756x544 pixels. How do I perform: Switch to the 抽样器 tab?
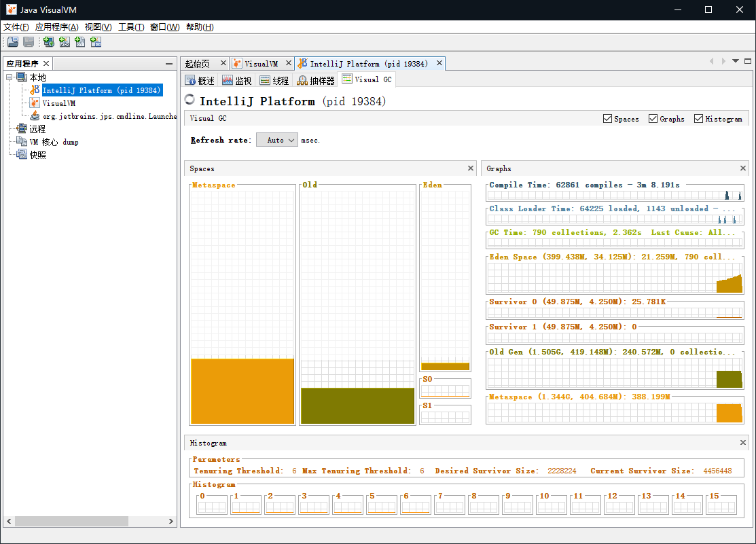coord(316,81)
